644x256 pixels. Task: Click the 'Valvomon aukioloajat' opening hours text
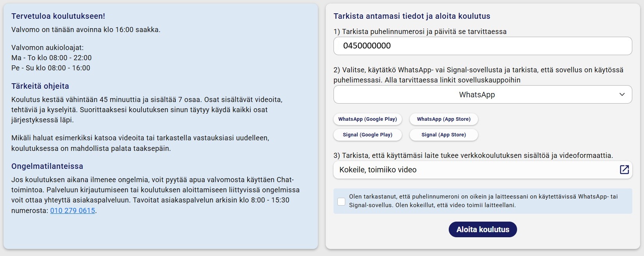coord(47,48)
